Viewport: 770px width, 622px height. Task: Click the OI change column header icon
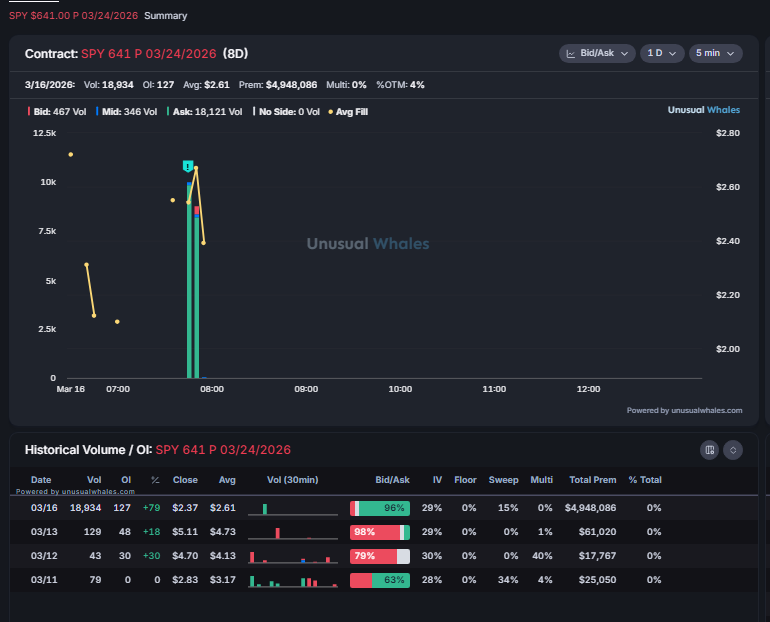tap(155, 480)
